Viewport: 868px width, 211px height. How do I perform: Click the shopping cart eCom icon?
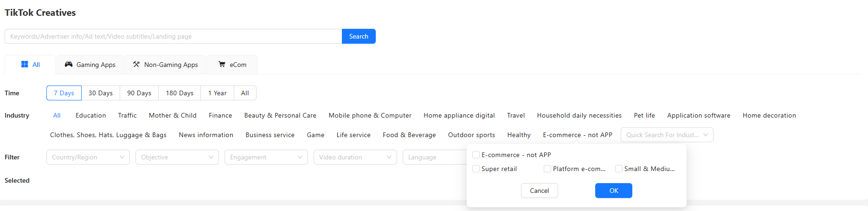pyautogui.click(x=222, y=65)
